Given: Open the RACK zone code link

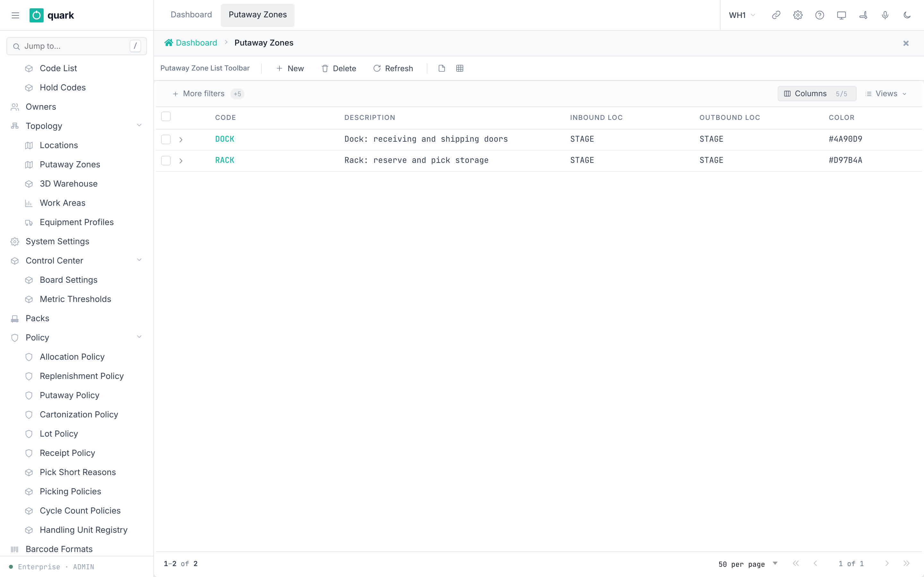Looking at the screenshot, I should click(x=225, y=161).
